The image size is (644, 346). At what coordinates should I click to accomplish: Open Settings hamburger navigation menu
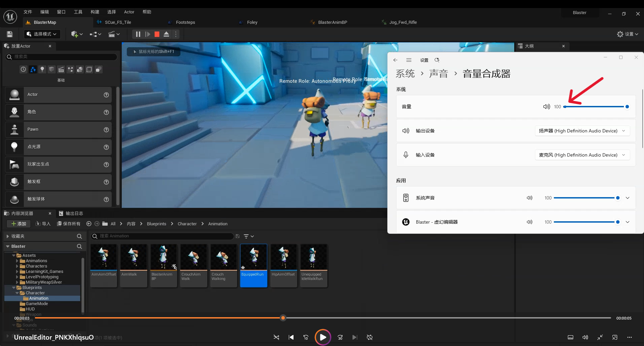(409, 60)
